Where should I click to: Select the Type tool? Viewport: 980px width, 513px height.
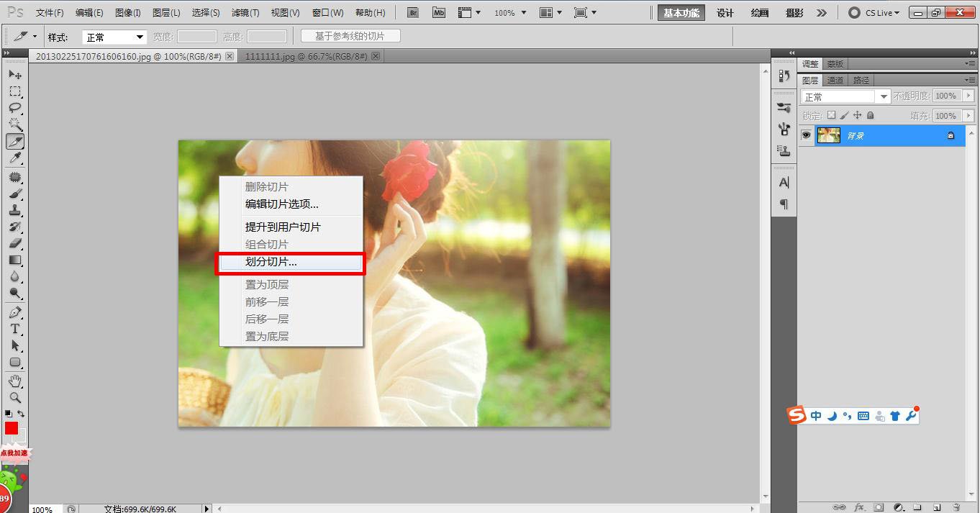[15, 329]
